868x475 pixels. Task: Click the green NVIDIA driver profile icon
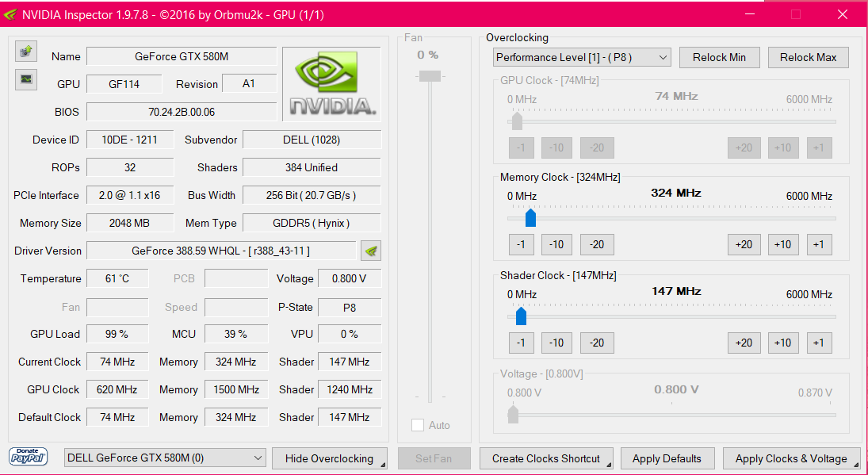point(371,251)
